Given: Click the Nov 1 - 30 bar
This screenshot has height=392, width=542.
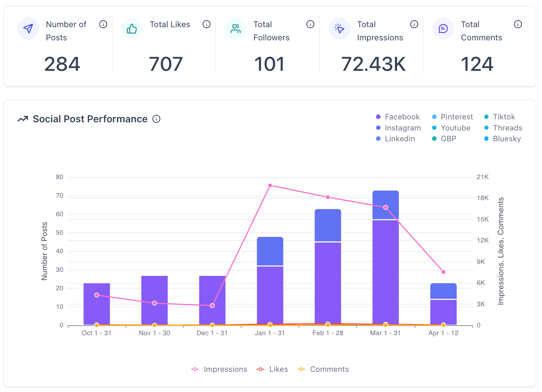Looking at the screenshot, I should pos(154,301).
